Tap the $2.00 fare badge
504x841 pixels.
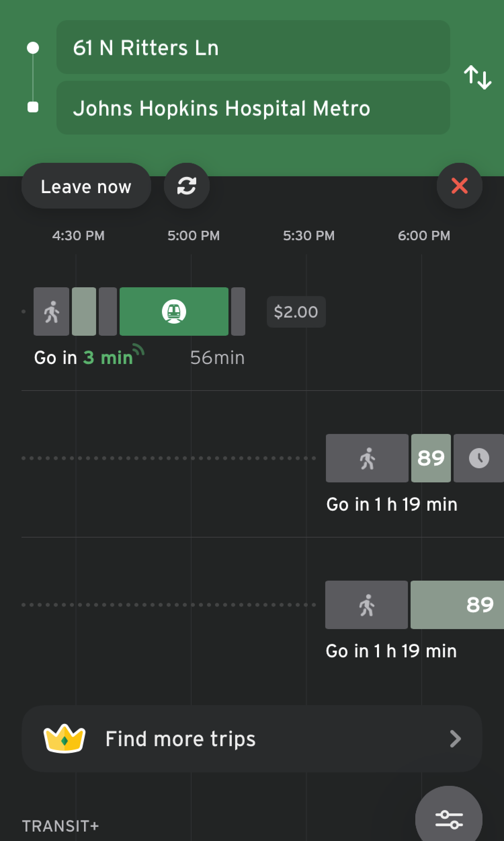pyautogui.click(x=296, y=312)
